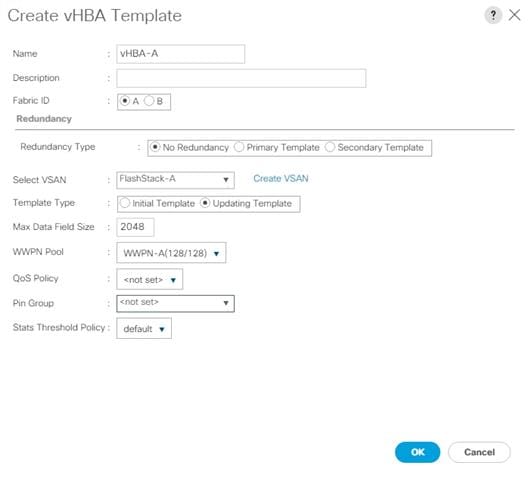Select Fabric ID A radio button
The height and width of the screenshot is (478, 529).
(x=125, y=101)
